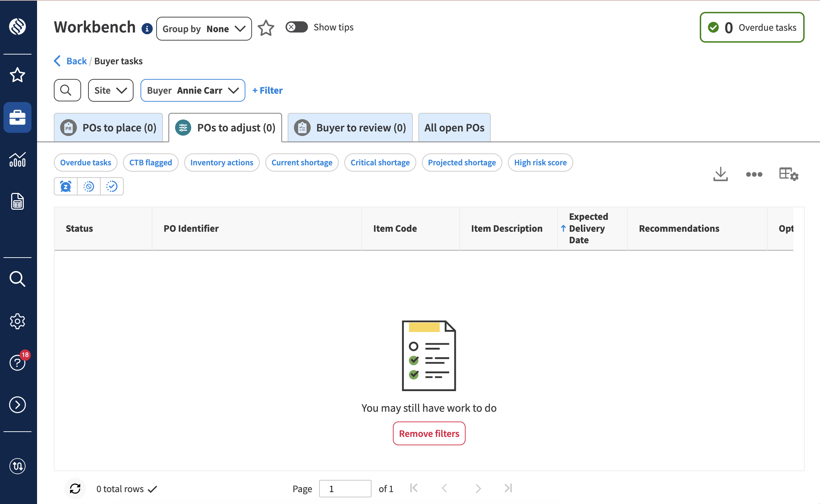Open the Site filter dropdown
Screen dimensions: 820x504
(111, 91)
